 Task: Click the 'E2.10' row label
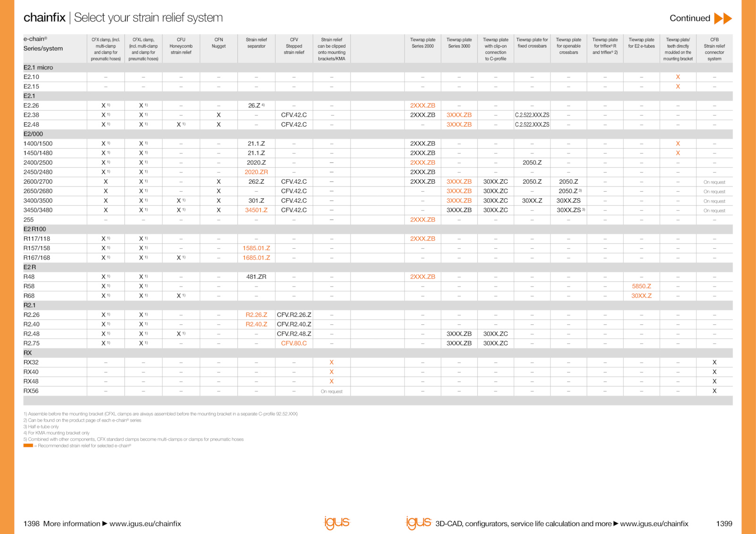[31, 77]
